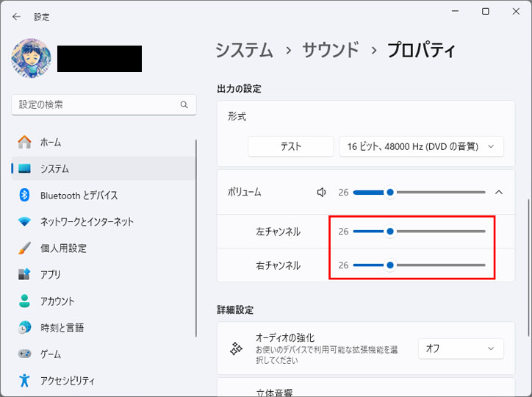This screenshot has width=532, height=397.
Task: Click the アプリ icon in sidebar
Action: click(x=24, y=274)
